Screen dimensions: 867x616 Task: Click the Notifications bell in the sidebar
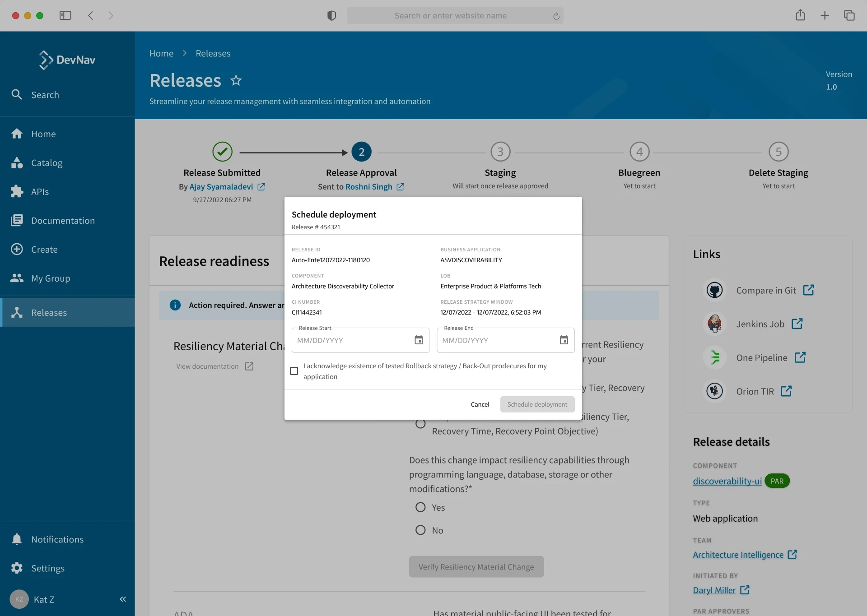pos(17,539)
